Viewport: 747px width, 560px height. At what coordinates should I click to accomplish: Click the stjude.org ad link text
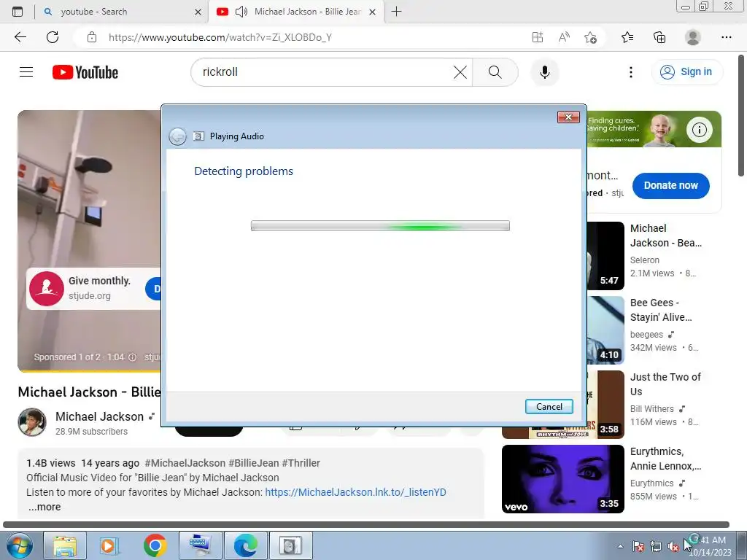click(90, 296)
